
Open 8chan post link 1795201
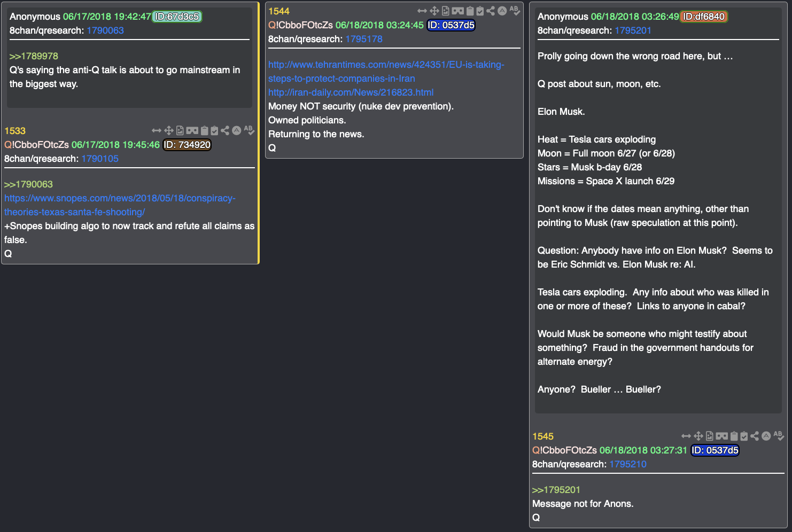pos(633,30)
